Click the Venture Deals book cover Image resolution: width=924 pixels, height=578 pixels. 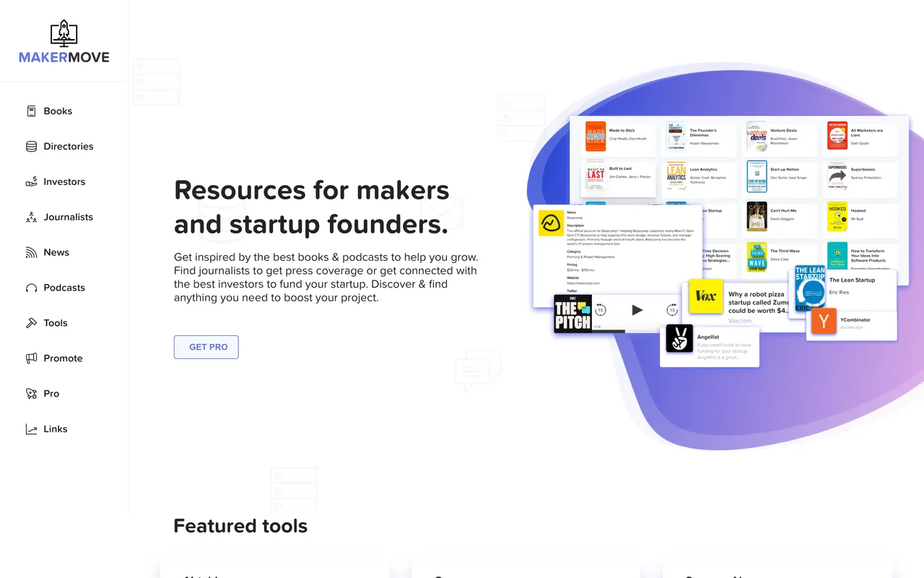point(757,137)
